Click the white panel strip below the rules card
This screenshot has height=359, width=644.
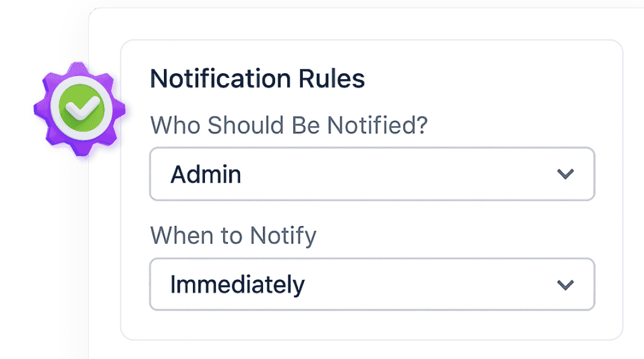click(363, 350)
